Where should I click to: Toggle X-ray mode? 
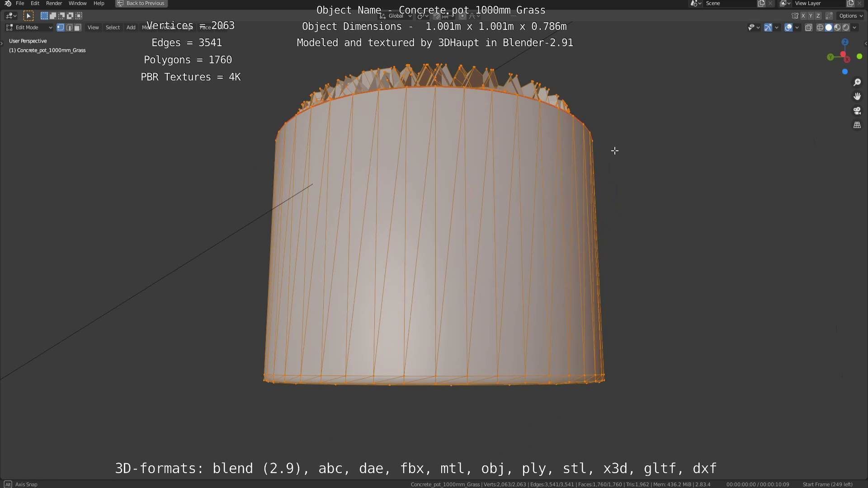click(x=809, y=28)
